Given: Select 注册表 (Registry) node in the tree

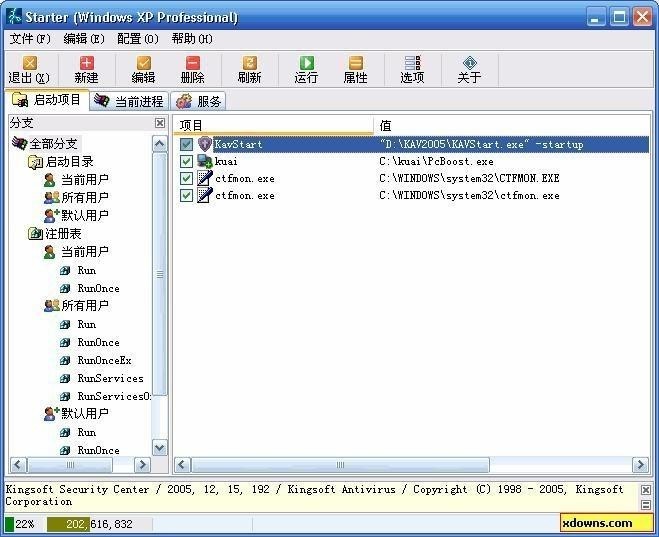Looking at the screenshot, I should point(63,234).
